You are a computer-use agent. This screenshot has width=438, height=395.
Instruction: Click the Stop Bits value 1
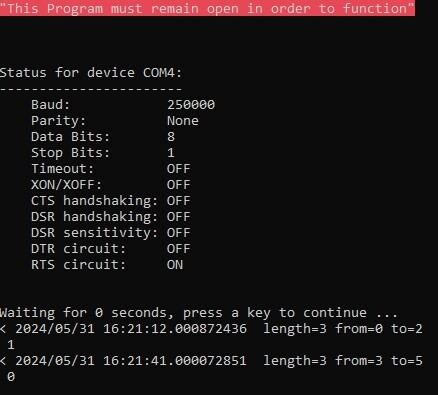(x=171, y=153)
